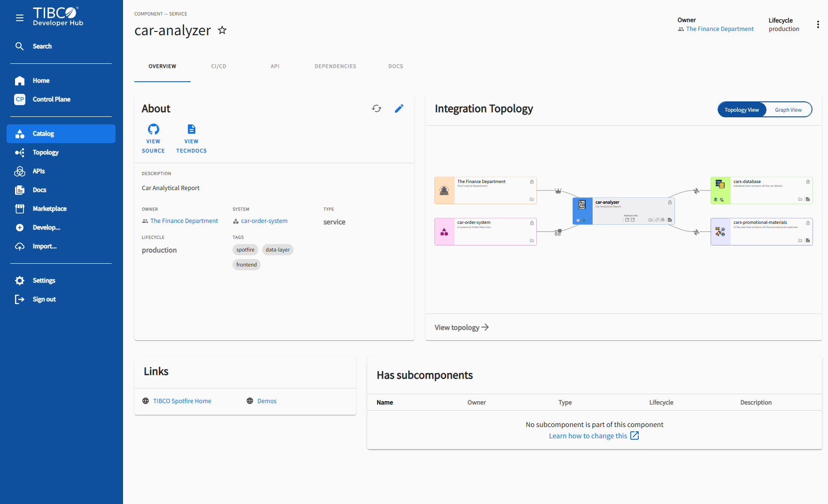
Task: Switch to the CI/CD tab
Action: point(219,66)
